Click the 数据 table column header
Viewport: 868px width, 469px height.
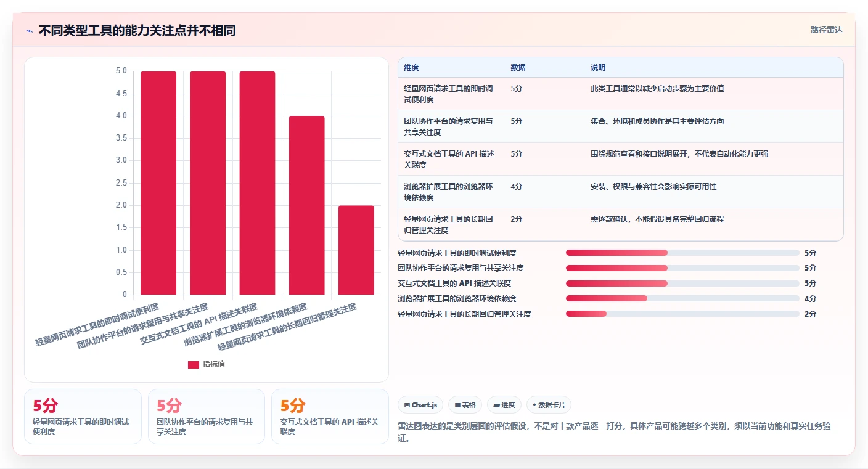(x=518, y=68)
